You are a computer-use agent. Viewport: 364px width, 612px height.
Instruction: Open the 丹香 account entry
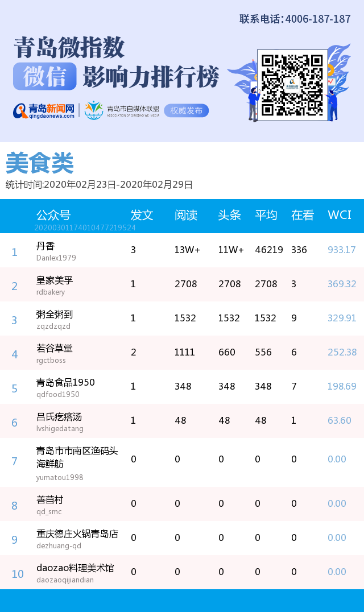[45, 246]
